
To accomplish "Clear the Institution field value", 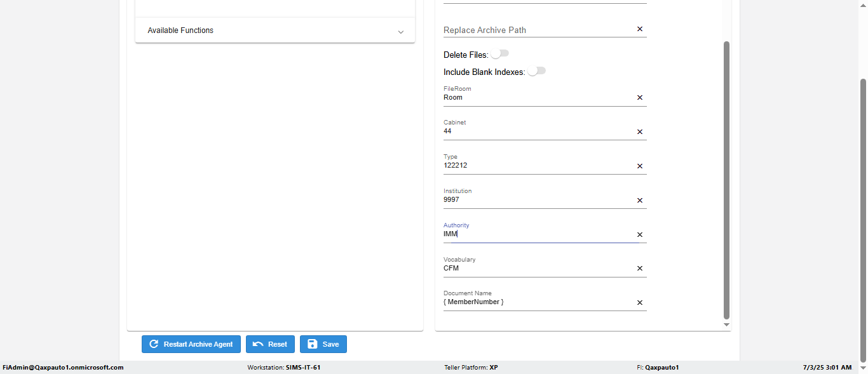I will pyautogui.click(x=640, y=201).
